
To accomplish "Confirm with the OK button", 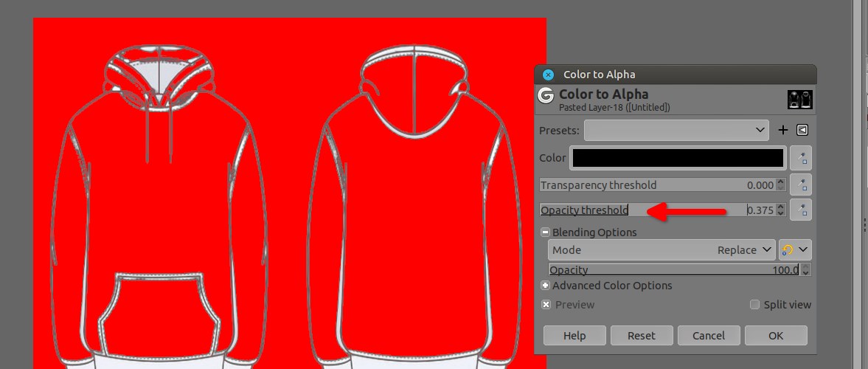I will 776,336.
